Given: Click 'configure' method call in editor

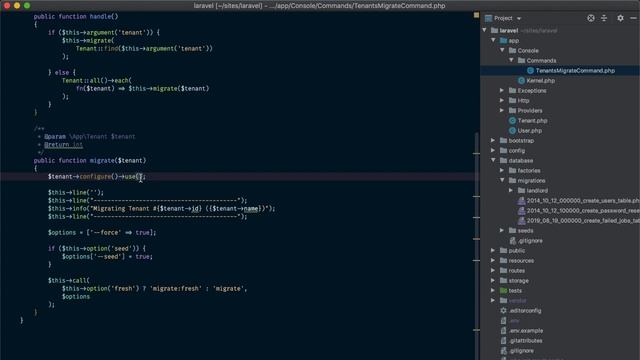Looking at the screenshot, I should click(x=95, y=177).
